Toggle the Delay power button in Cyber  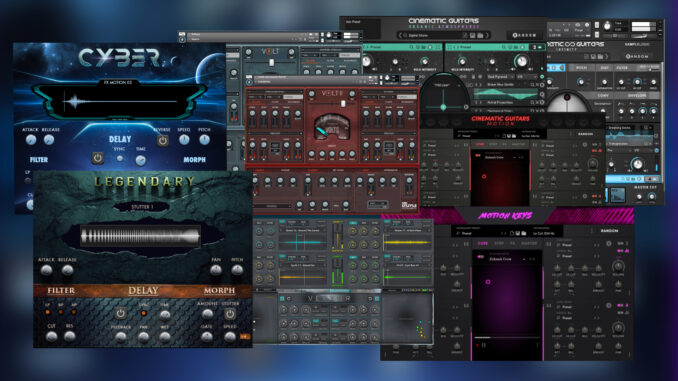(x=98, y=158)
